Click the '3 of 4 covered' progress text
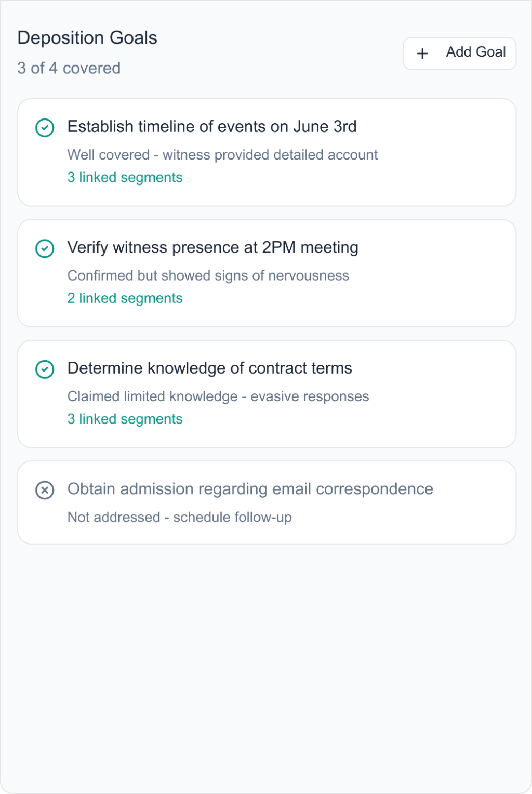The width and height of the screenshot is (532, 794). (69, 68)
